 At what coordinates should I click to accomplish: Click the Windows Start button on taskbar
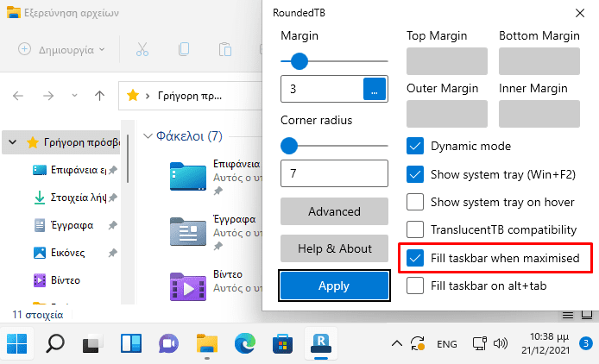tap(16, 343)
